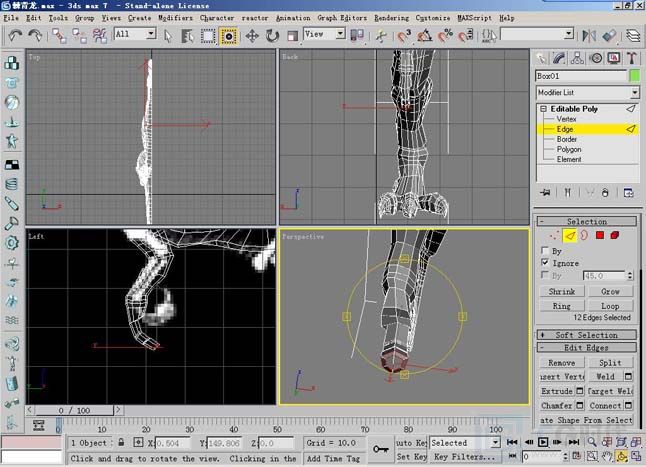The width and height of the screenshot is (646, 467).
Task: Toggle the Percent Snap icon
Action: tap(445, 36)
